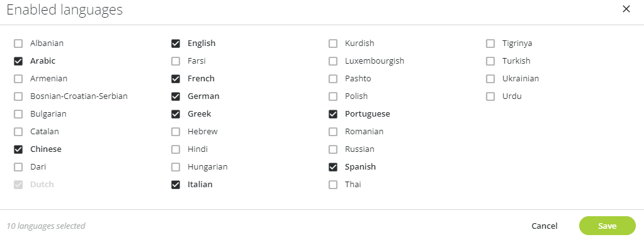Screen dimensions: 644x237
Task: Uncheck the Portuguese checkbox
Action: pyautogui.click(x=332, y=114)
